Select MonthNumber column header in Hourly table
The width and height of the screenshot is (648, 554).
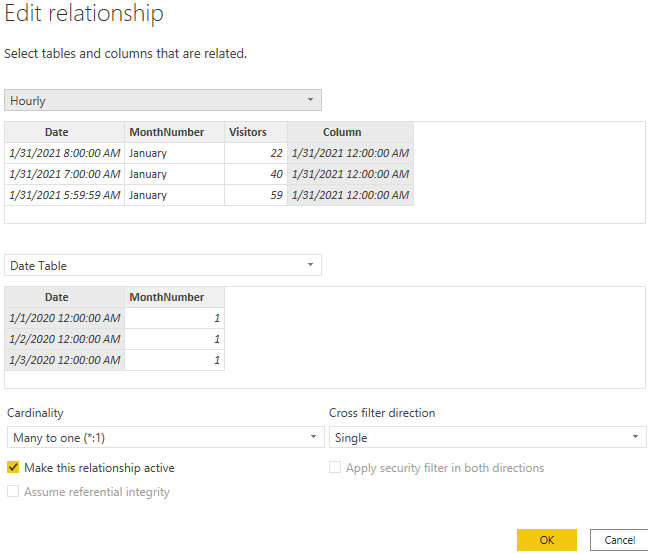click(x=174, y=132)
